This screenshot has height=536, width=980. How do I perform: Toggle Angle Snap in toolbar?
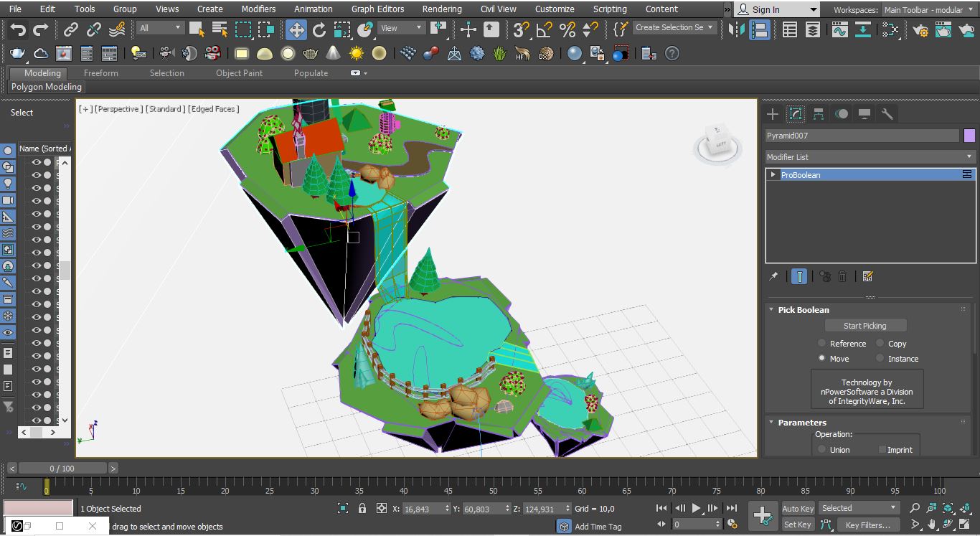coord(544,29)
